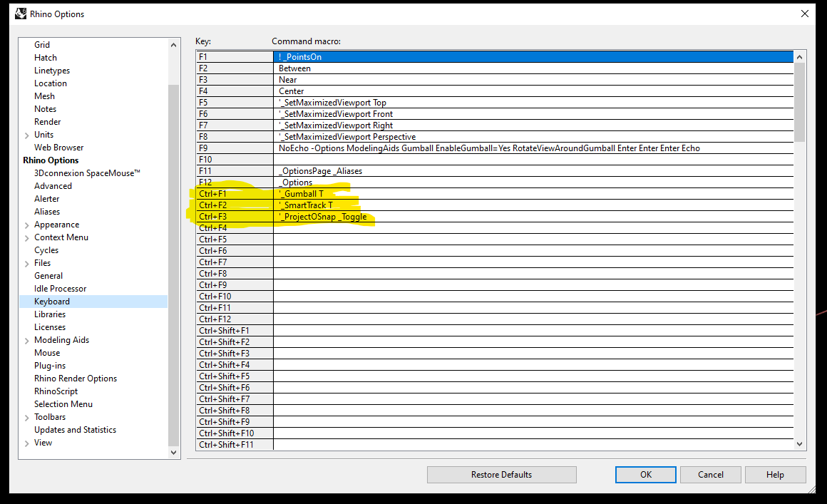Image resolution: width=827 pixels, height=504 pixels.
Task: Click the options tree scroll-up arrow
Action: click(x=173, y=46)
